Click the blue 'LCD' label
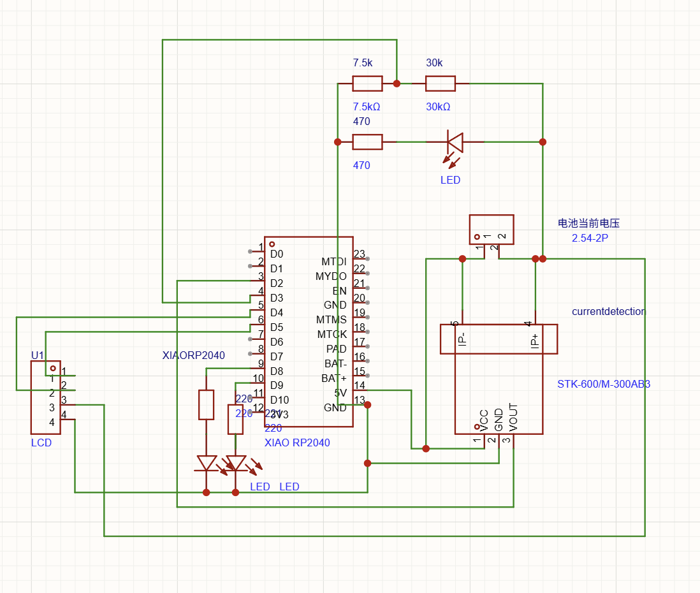The height and width of the screenshot is (593, 700). click(x=41, y=443)
